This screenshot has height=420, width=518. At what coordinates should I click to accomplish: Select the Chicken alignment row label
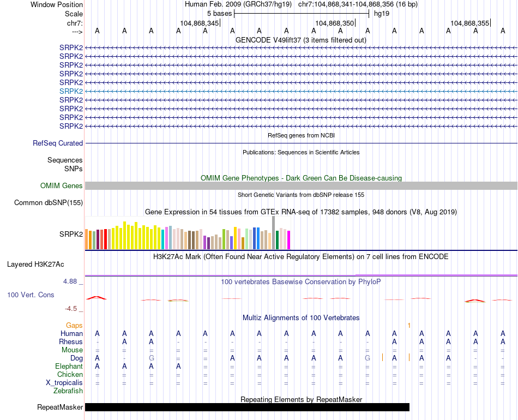tap(70, 374)
